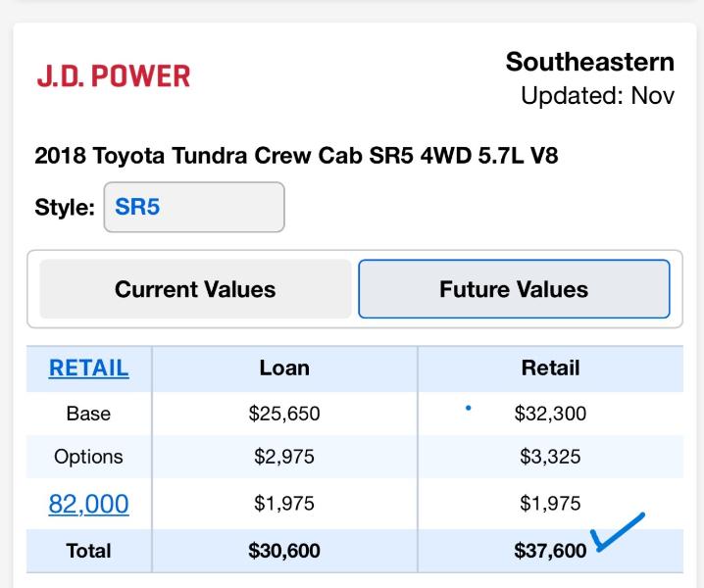
Task: Click the Loan column header
Action: [284, 368]
